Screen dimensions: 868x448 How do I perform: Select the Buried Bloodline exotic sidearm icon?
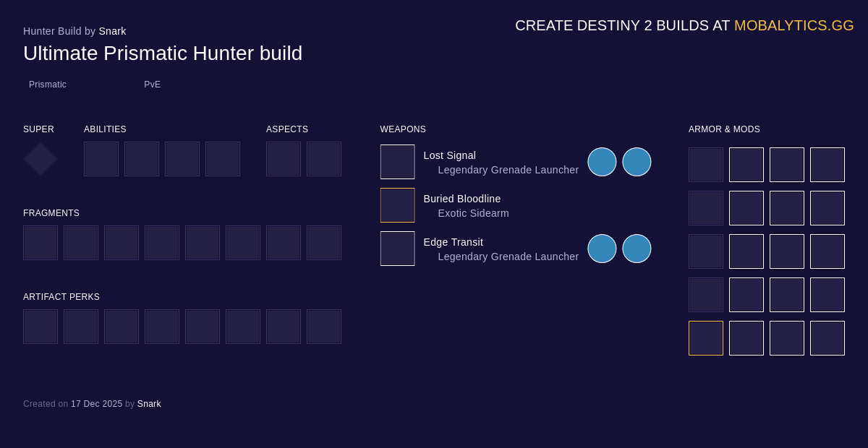(x=397, y=205)
